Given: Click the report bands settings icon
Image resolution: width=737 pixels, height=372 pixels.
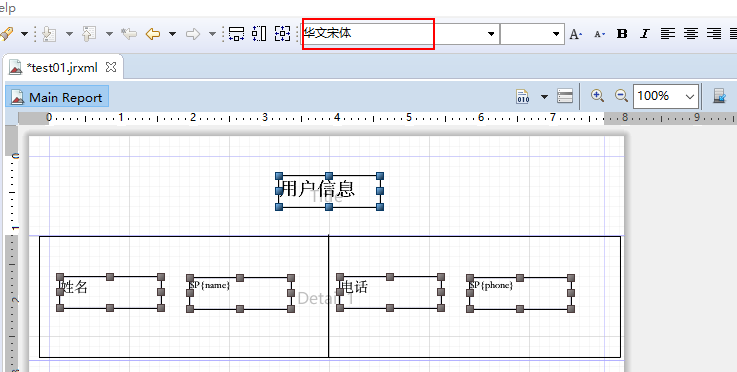Looking at the screenshot, I should pos(565,96).
